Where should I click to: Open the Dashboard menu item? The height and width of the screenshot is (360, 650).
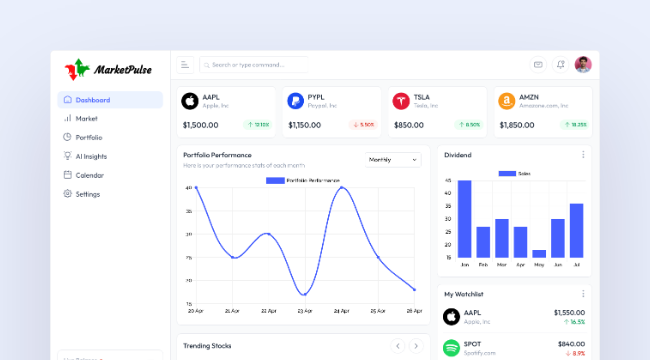110,100
